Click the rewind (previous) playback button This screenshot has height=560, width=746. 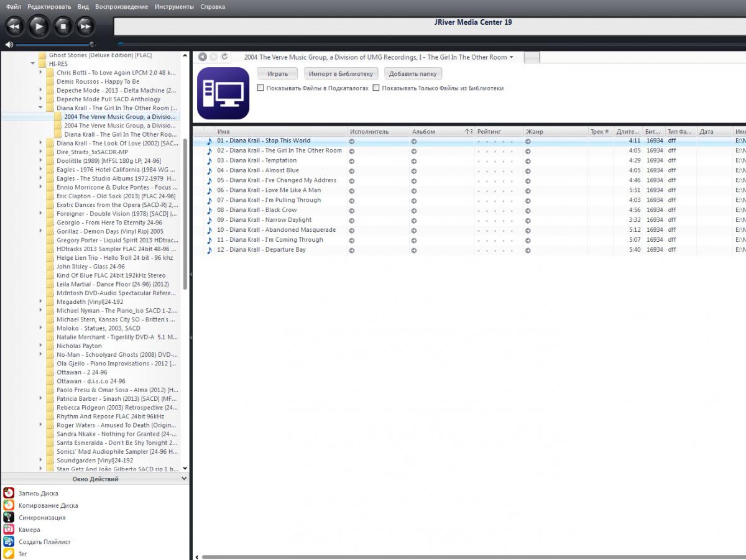(14, 26)
